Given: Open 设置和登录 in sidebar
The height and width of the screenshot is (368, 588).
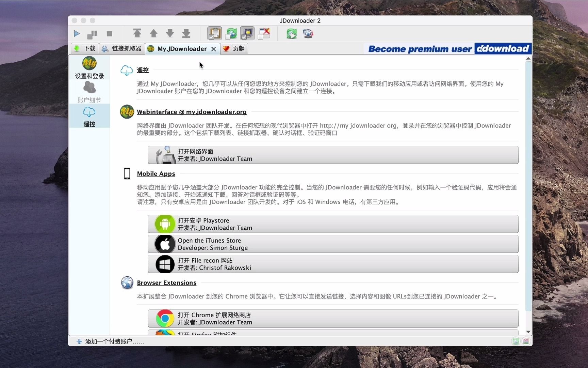Looking at the screenshot, I should [89, 68].
